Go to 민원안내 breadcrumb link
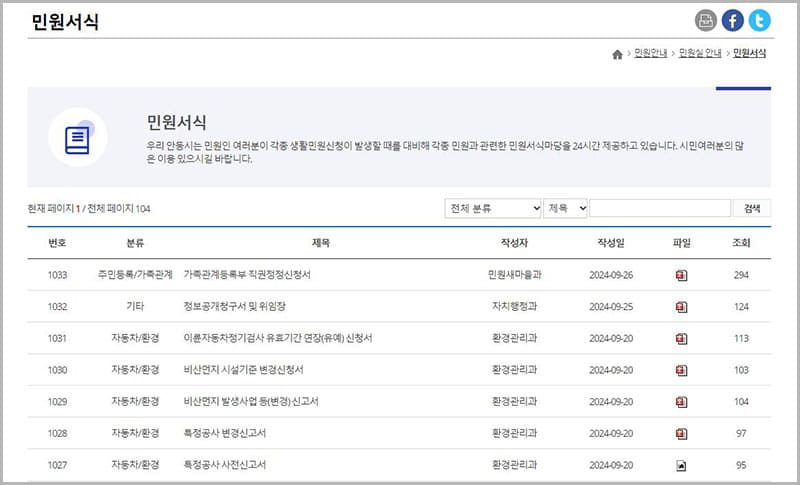The height and width of the screenshot is (485, 800). (650, 54)
